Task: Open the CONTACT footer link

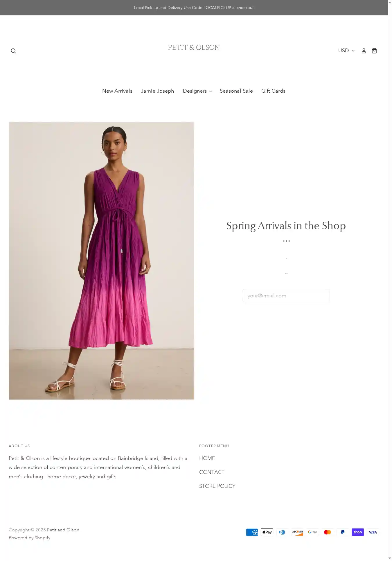Action: (x=212, y=472)
